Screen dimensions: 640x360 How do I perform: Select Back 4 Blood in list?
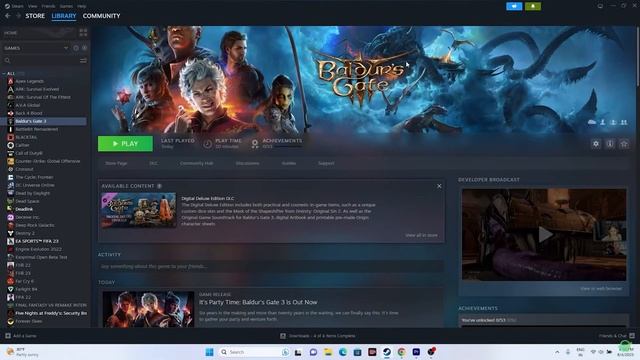(29, 113)
